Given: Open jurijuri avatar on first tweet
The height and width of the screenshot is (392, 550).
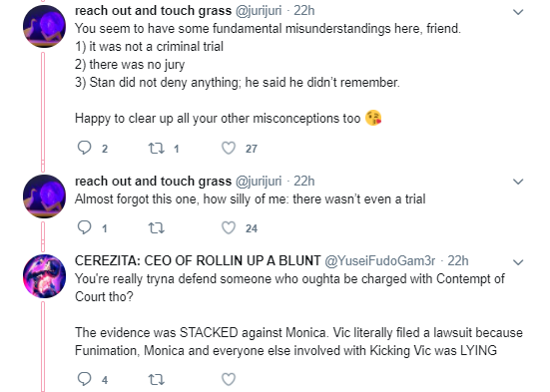Looking at the screenshot, I should tap(44, 26).
